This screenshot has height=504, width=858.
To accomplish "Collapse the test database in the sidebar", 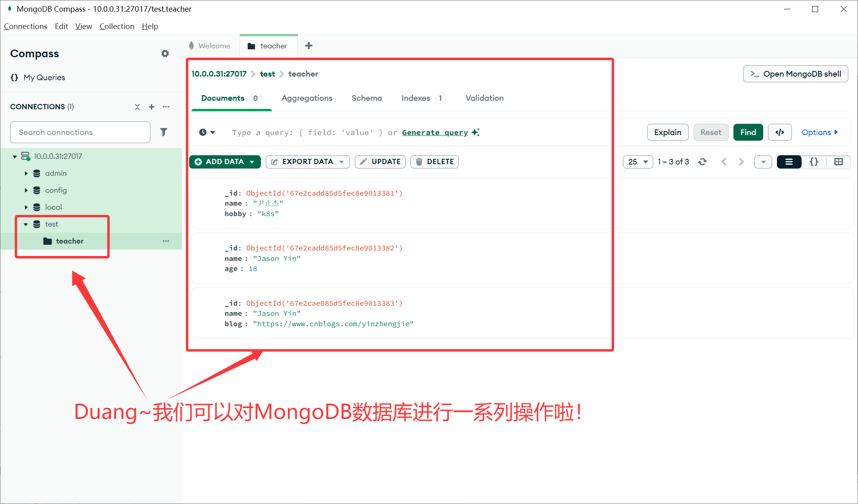I will [x=26, y=224].
